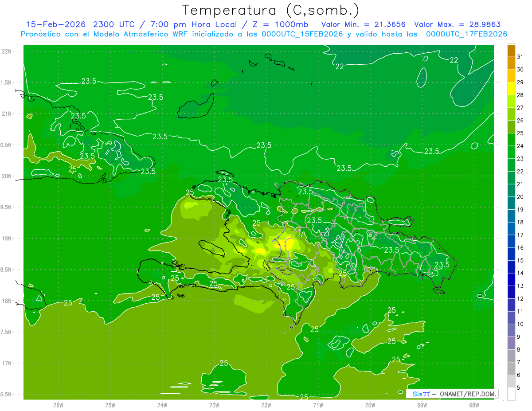The image size is (532, 411).
Task: Pick the green swatch between 24 and 25
Action: [x=511, y=140]
